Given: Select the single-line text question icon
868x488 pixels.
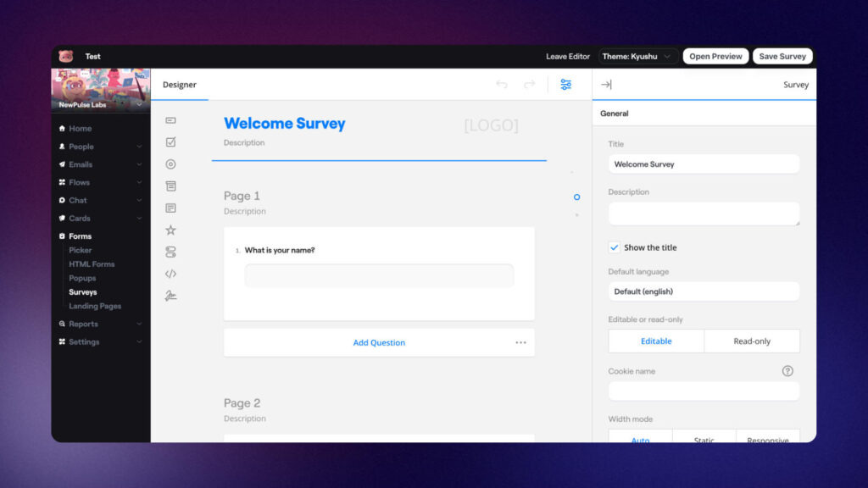Looking at the screenshot, I should coord(170,119).
